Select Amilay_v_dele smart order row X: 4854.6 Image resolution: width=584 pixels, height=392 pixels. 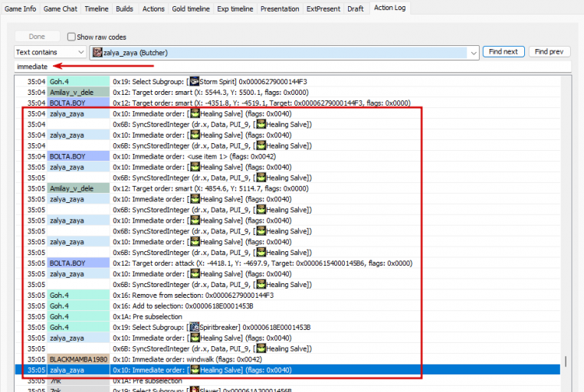tap(287, 188)
